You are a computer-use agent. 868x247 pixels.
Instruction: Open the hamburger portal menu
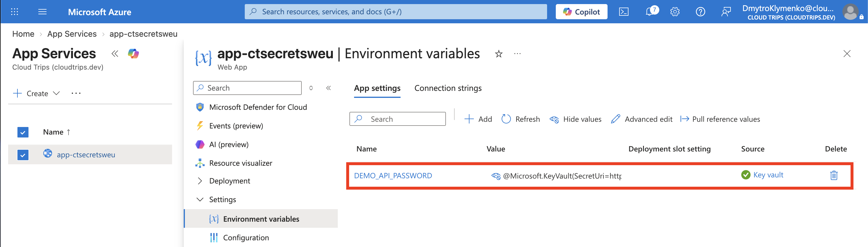(42, 12)
